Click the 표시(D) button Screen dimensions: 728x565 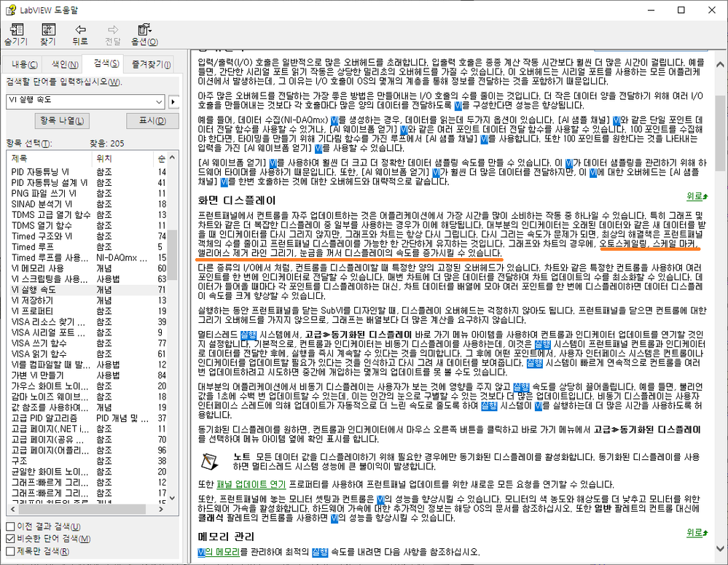[x=153, y=121]
